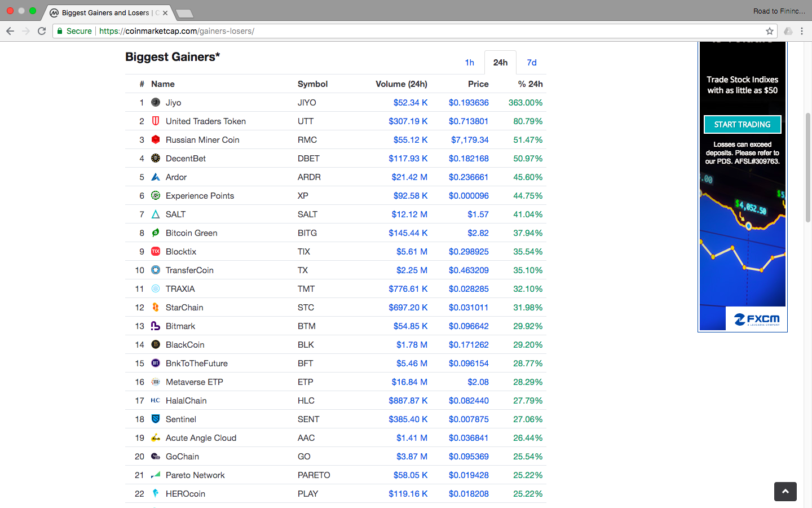This screenshot has width=812, height=508.
Task: Click the Symbol column header
Action: pos(312,84)
